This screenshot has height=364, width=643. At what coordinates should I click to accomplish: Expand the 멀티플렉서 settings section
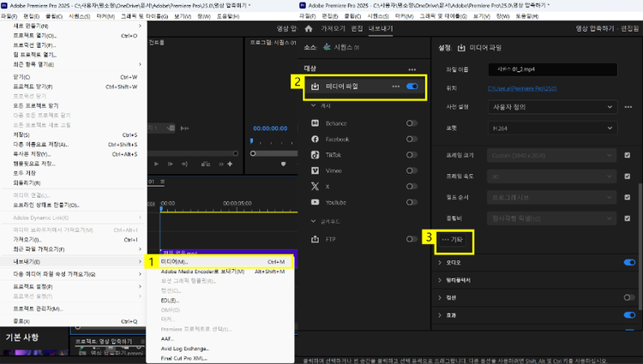pyautogui.click(x=440, y=280)
